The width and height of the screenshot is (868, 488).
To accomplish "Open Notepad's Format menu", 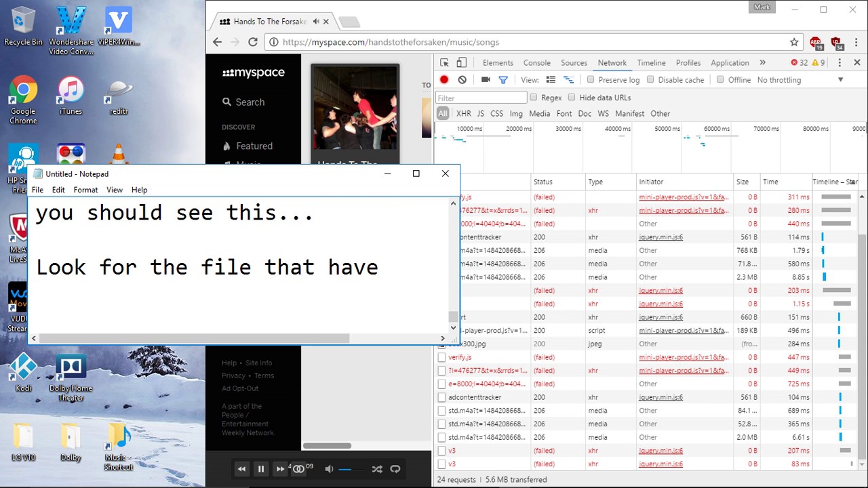I will (x=85, y=190).
